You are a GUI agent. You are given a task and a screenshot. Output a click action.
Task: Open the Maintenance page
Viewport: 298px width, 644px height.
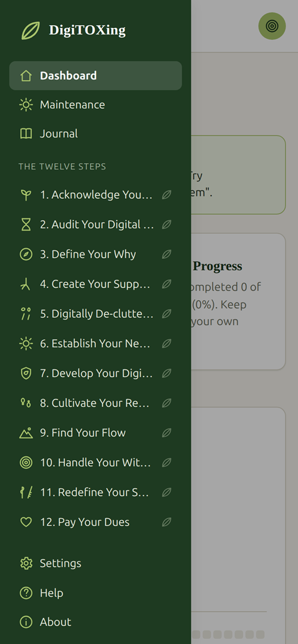(95, 105)
